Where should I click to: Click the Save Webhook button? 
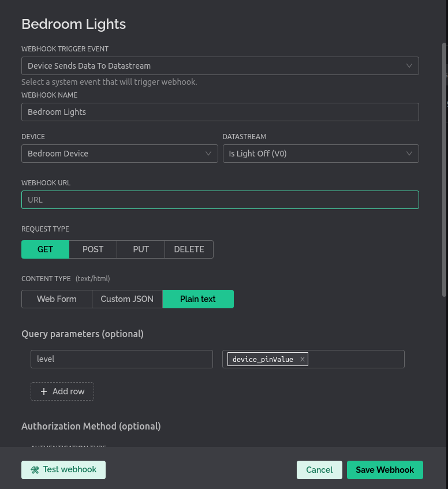pyautogui.click(x=384, y=470)
